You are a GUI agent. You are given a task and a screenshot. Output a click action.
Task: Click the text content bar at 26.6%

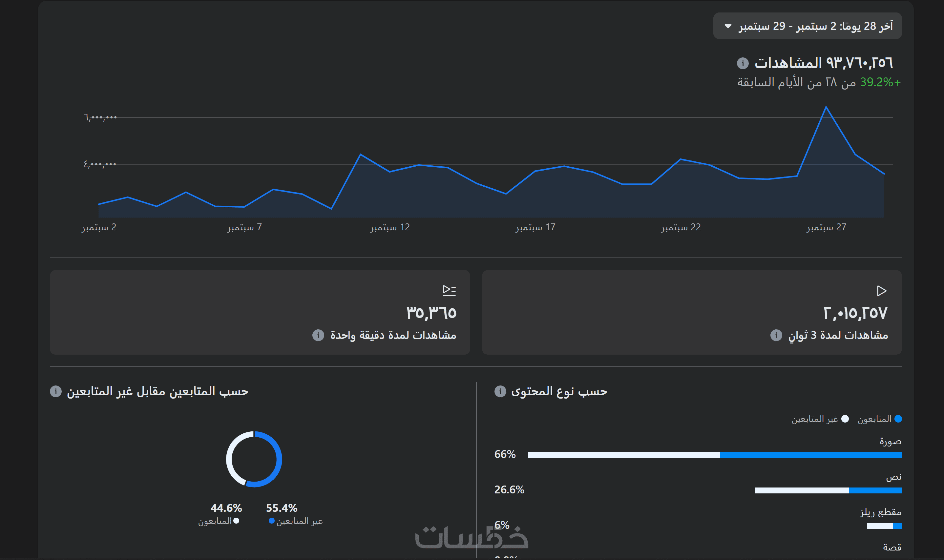[x=828, y=490]
